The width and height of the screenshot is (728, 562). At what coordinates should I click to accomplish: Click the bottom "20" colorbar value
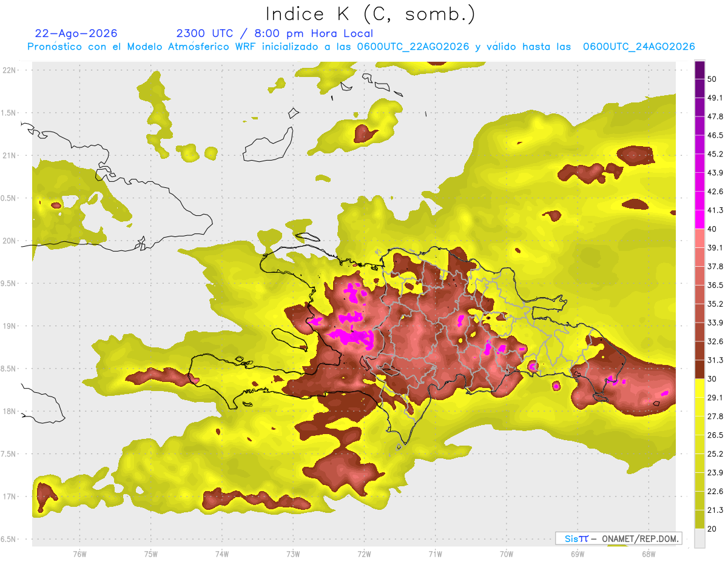(x=713, y=529)
